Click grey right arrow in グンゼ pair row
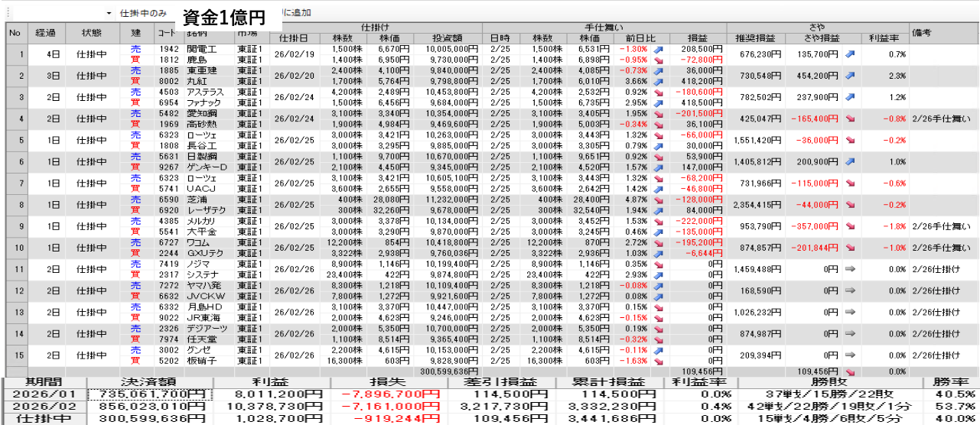This screenshot has height=425, width=980. click(x=851, y=355)
